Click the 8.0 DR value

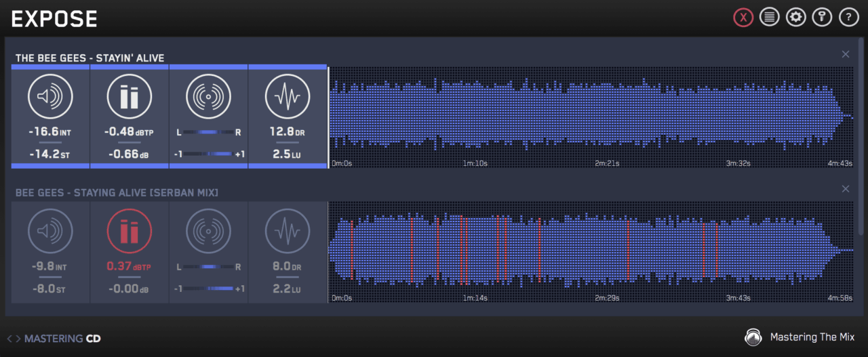[x=288, y=267]
